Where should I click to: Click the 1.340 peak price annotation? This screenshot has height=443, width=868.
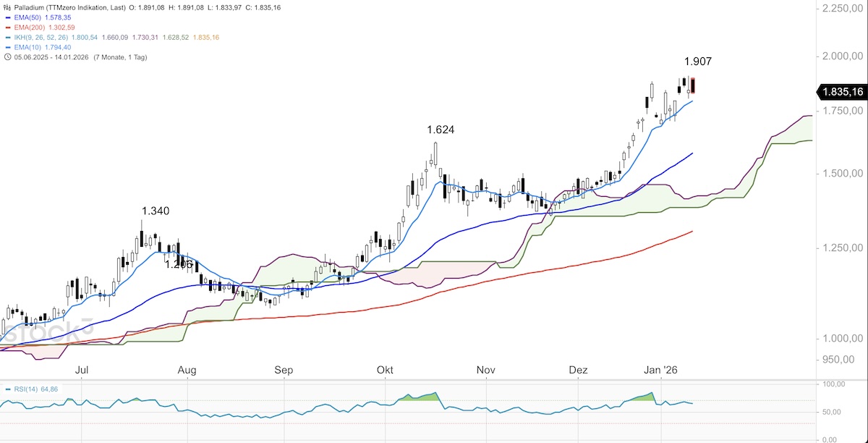coord(156,211)
